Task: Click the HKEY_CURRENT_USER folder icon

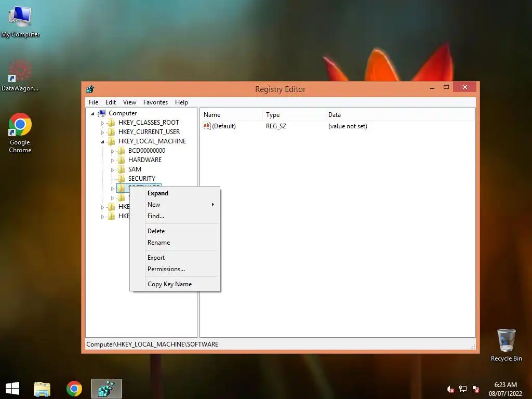Action: tap(112, 131)
